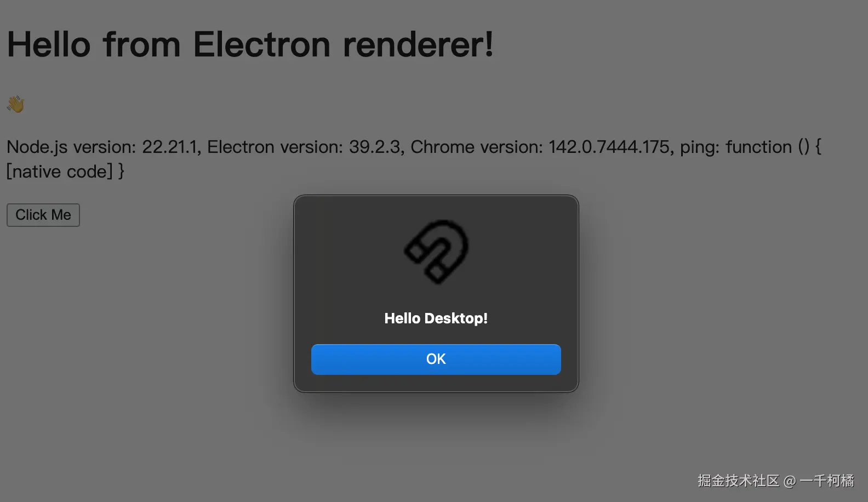Image resolution: width=868 pixels, height=502 pixels.
Task: Click the @ symbol in the watermark
Action: click(x=789, y=481)
